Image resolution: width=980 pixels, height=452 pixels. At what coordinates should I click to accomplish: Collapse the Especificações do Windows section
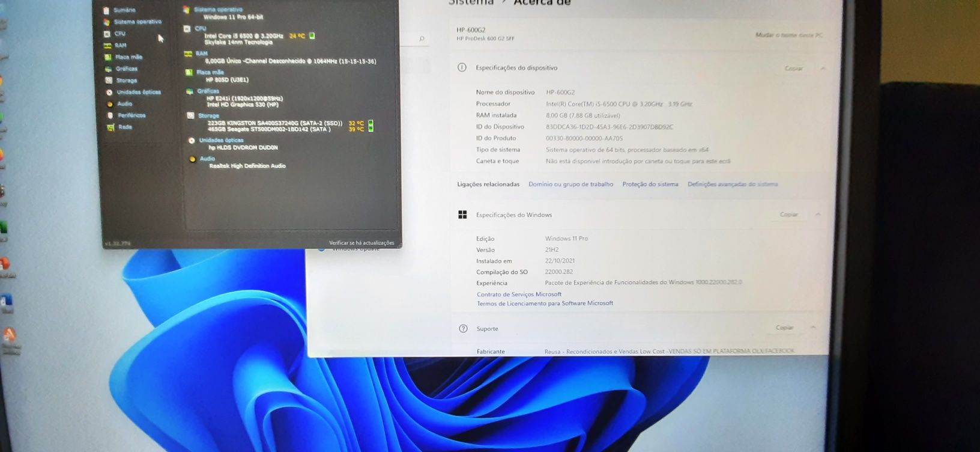click(x=818, y=214)
